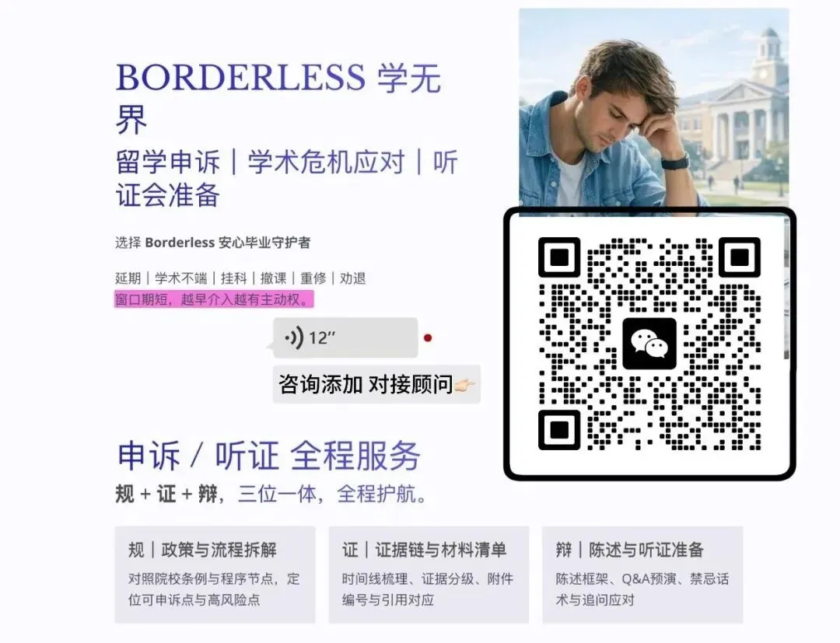This screenshot has height=643, width=840.
Task: Click the 咨询添加 对接顾问 message bubble
Action: point(376,384)
